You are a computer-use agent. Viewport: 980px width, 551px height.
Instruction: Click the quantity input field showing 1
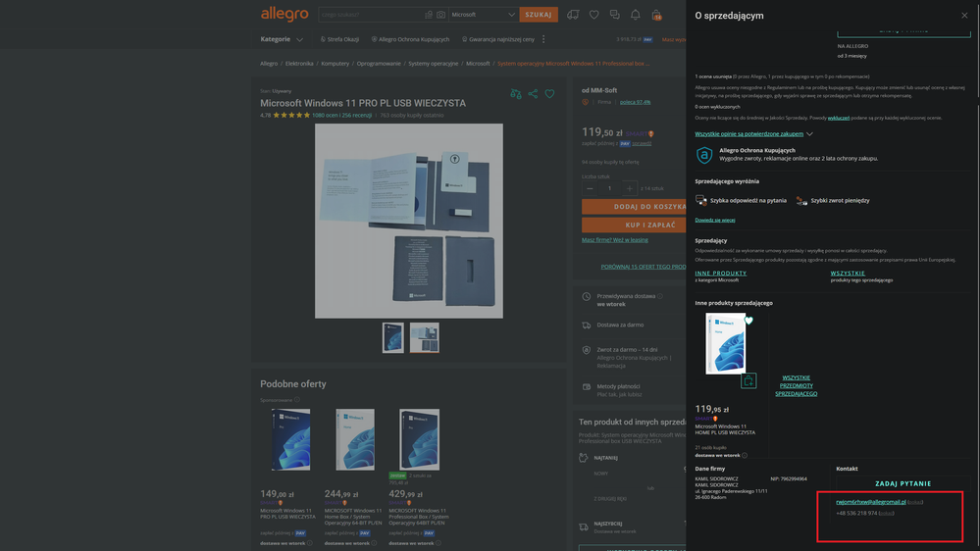click(609, 188)
